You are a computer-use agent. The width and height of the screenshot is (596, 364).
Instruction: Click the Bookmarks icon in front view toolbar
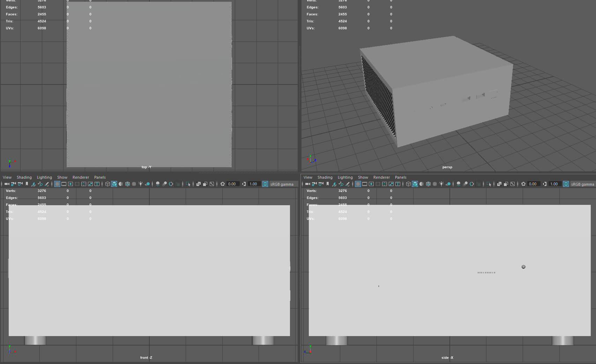(x=27, y=184)
